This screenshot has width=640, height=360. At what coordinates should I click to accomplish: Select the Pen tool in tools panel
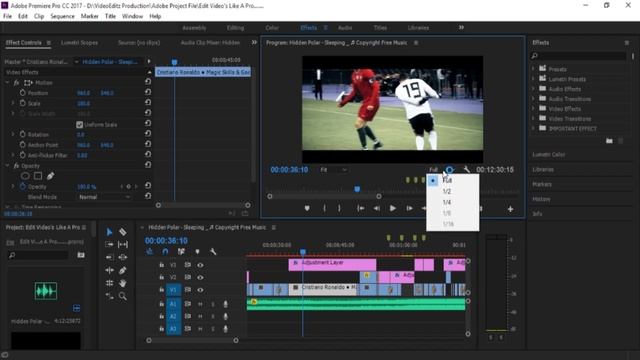point(122,270)
